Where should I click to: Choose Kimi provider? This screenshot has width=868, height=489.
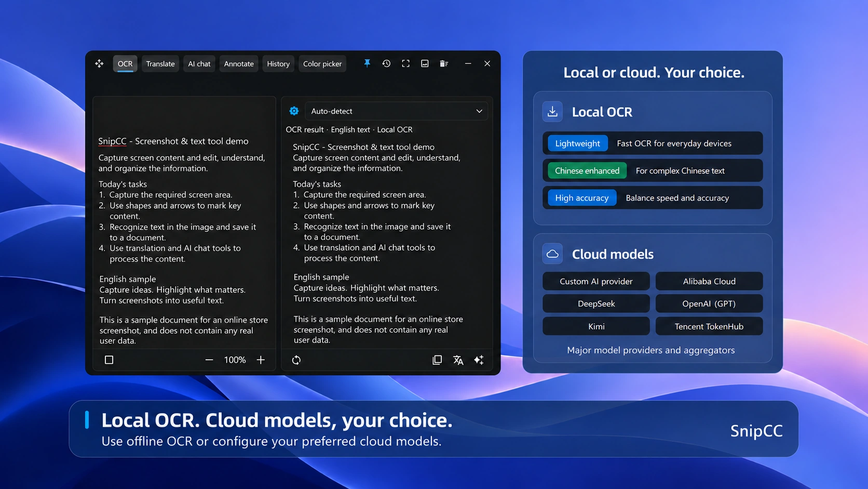(x=596, y=326)
